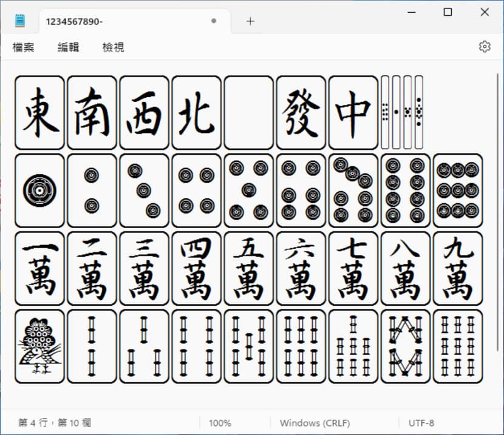Click the unsaved-changes dot on the tab
Screen dimensions: 504x435
point(213,21)
